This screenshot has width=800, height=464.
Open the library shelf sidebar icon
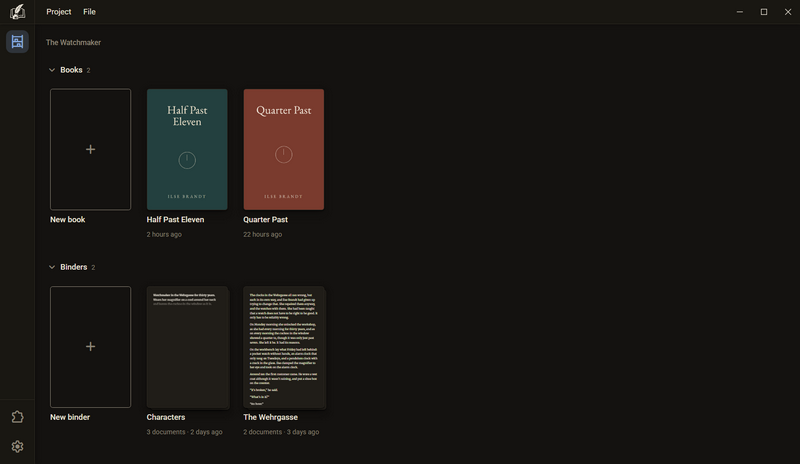[x=17, y=41]
